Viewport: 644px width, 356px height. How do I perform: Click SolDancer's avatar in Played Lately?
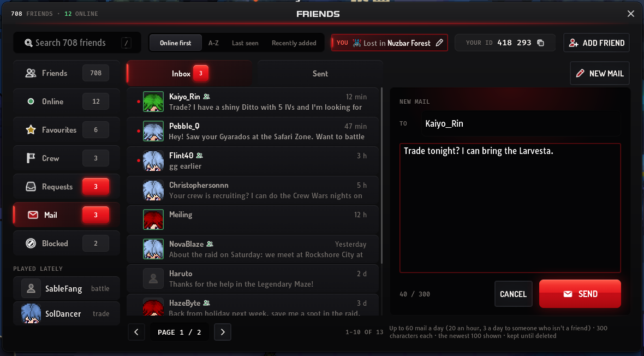coord(31,313)
